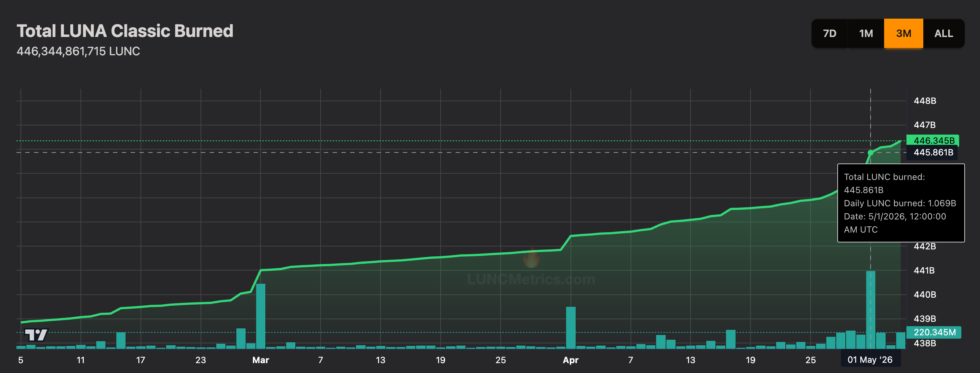Click the green data point on the line
Screen dimensions: 980x373
tap(871, 152)
